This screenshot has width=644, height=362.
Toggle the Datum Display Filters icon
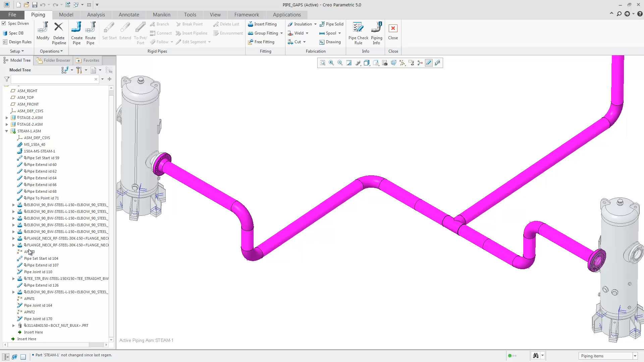(402, 63)
